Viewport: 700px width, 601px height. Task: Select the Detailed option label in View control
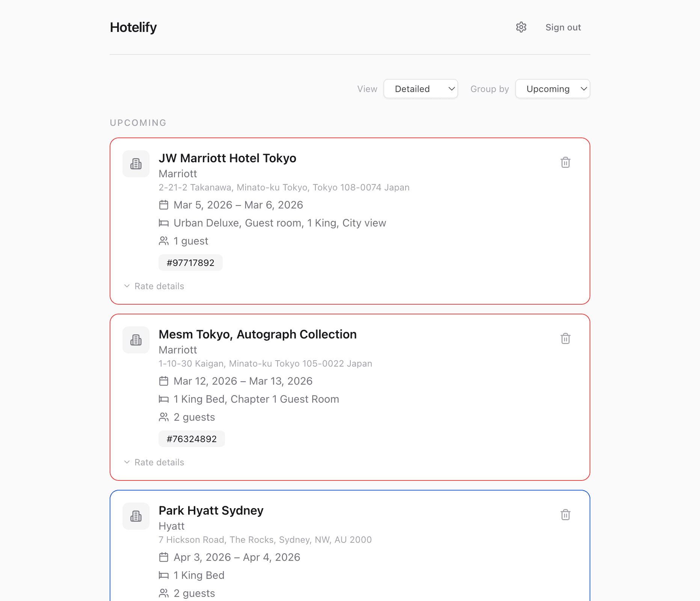[412, 89]
